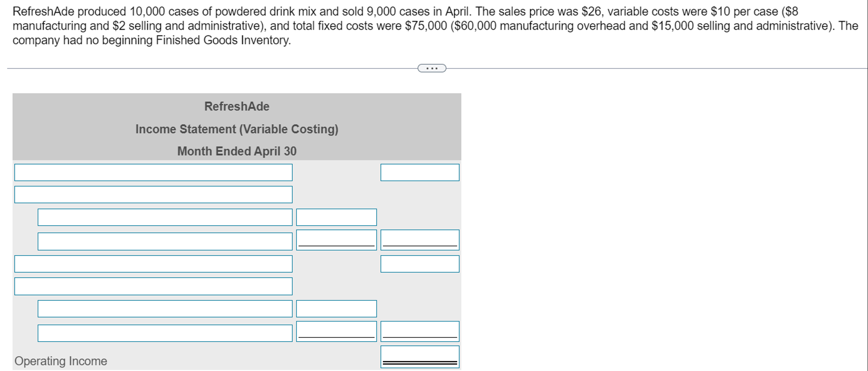
Task: Select the second full-width label field
Action: coord(153,195)
